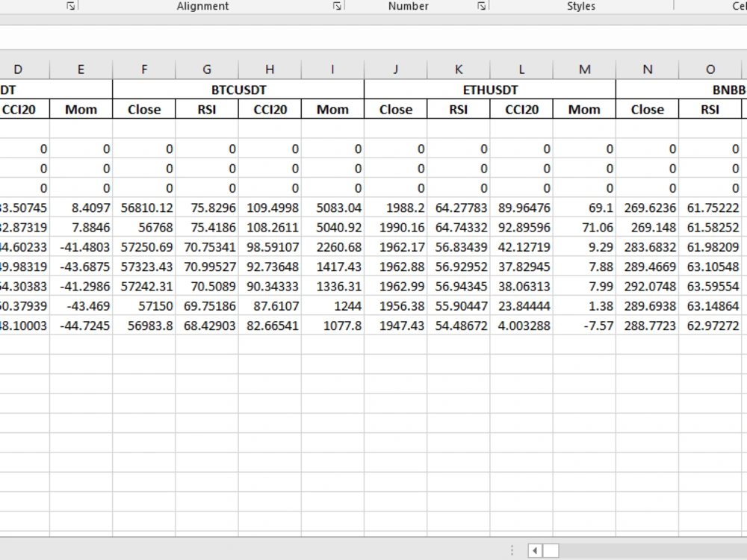The image size is (747, 560).
Task: Click the BTCUSDT merged header cell
Action: (x=238, y=90)
